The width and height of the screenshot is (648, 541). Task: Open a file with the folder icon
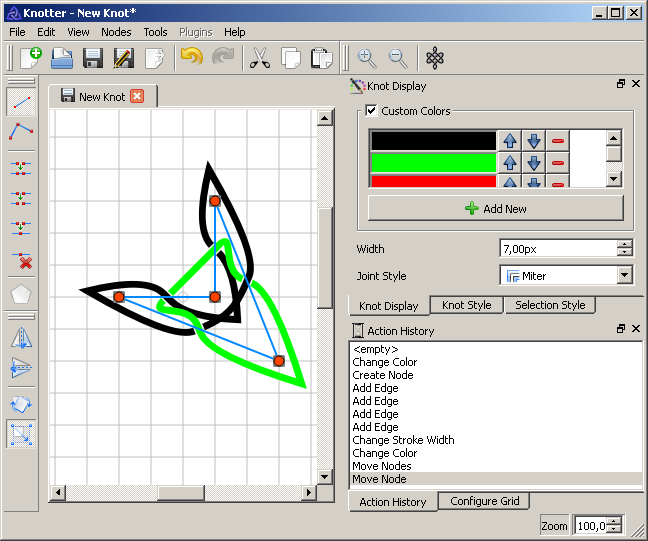pyautogui.click(x=62, y=58)
